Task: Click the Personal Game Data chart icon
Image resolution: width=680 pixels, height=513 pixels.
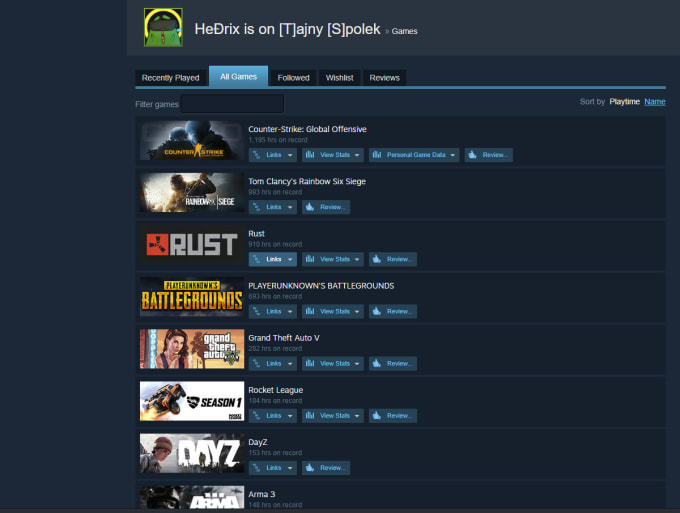Action: pyautogui.click(x=376, y=155)
